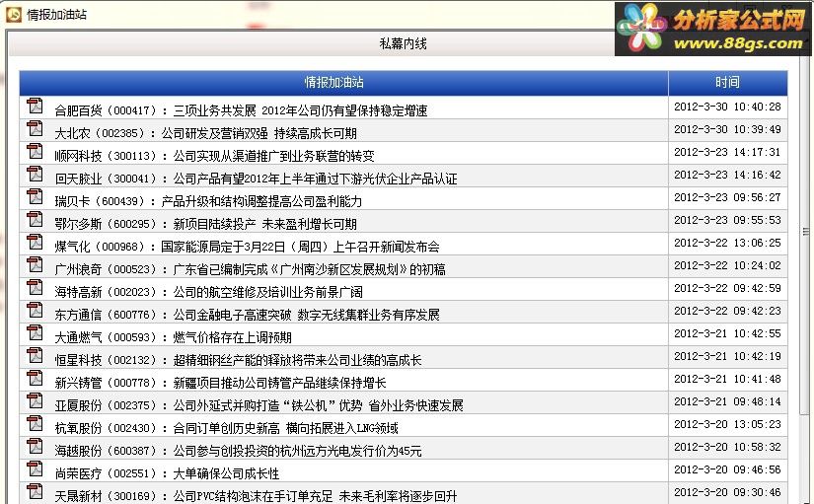Click the 情报加油站 column header
Image resolution: width=814 pixels, height=504 pixels.
point(343,83)
